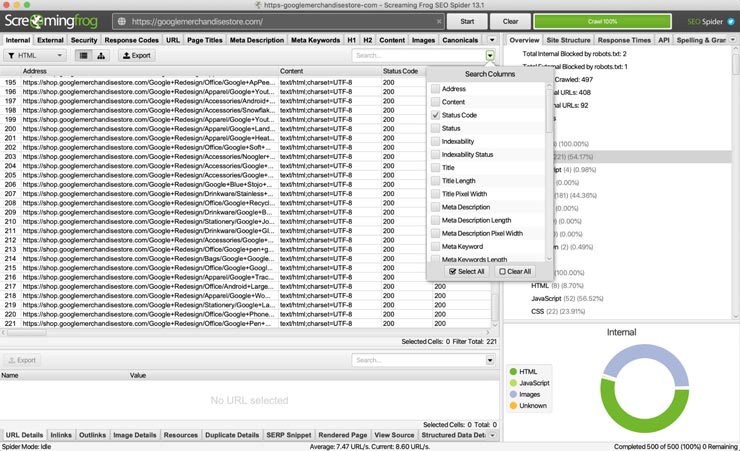Screen dimensions: 740x451
Task: Open lower panel search dropdown arrow
Action: (x=490, y=360)
